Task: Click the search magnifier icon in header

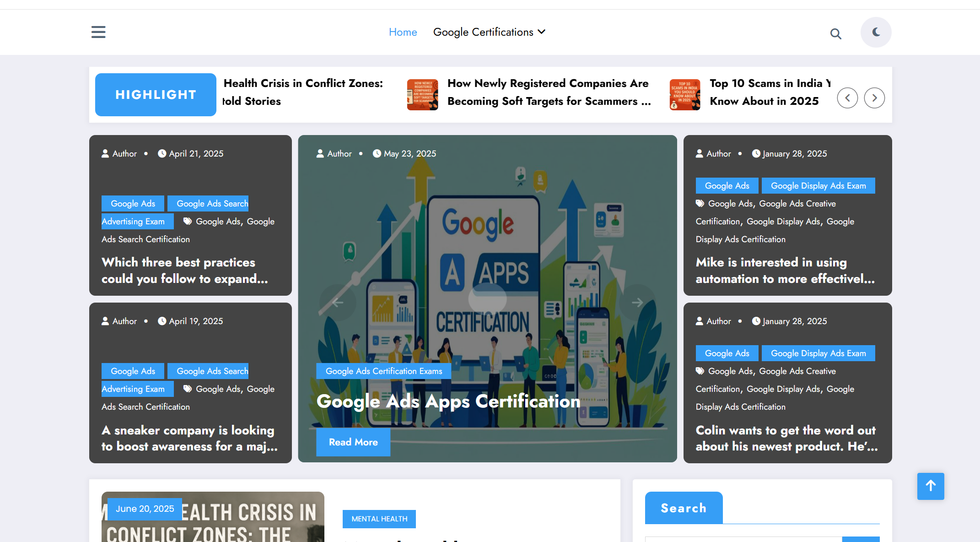Action: click(835, 33)
